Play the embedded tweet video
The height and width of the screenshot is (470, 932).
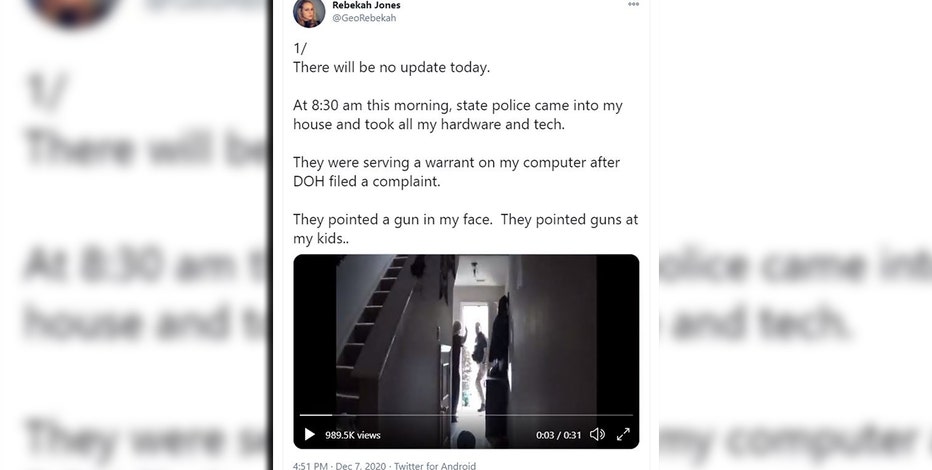(310, 435)
